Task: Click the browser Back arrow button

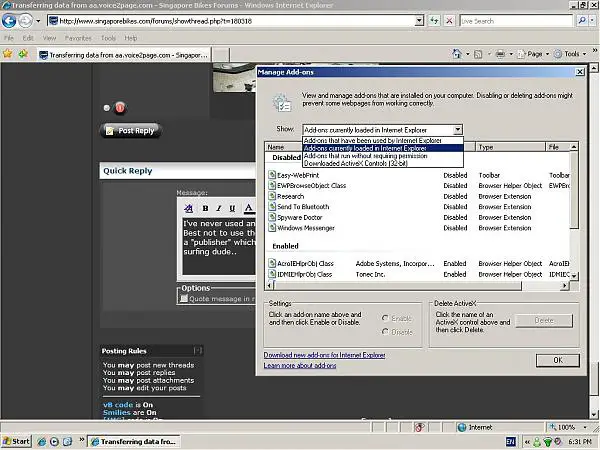Action: pyautogui.click(x=9, y=21)
